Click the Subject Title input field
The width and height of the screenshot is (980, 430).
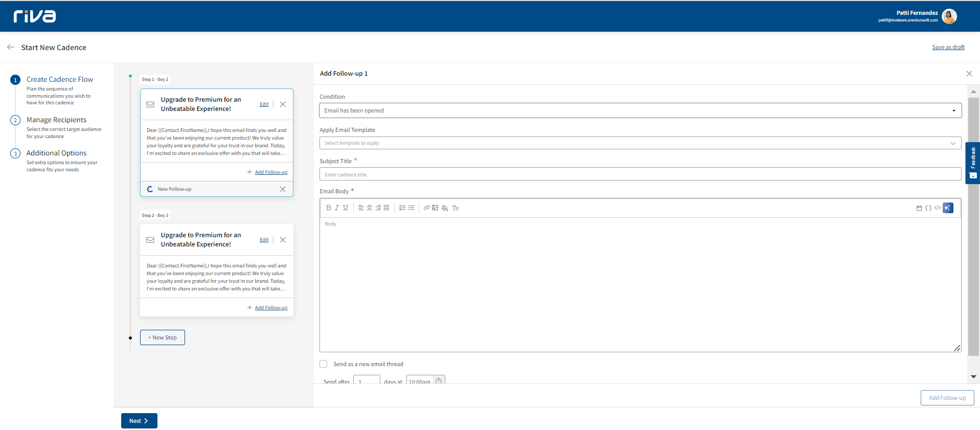pos(641,174)
